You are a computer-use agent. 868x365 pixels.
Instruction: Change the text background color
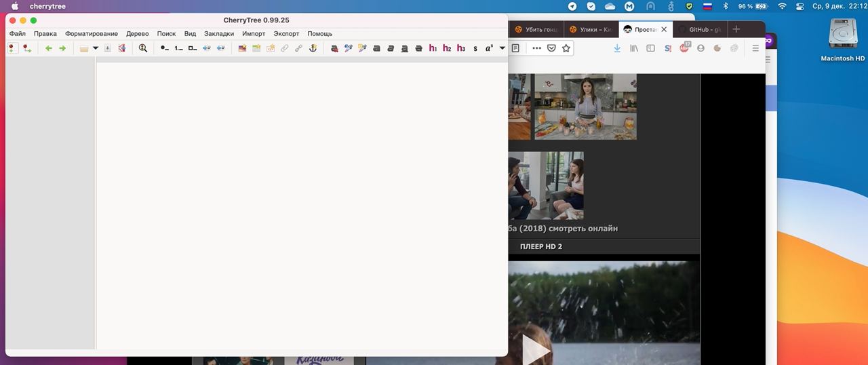tap(362, 48)
